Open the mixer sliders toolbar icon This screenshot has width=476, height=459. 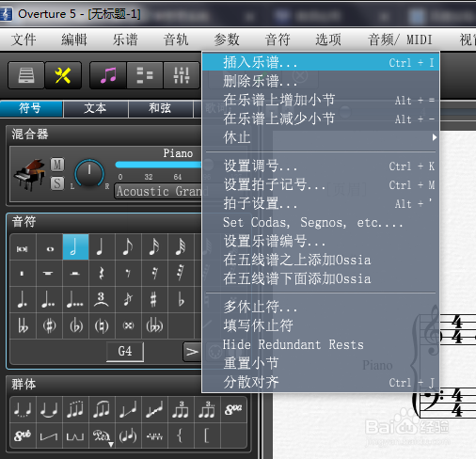182,75
